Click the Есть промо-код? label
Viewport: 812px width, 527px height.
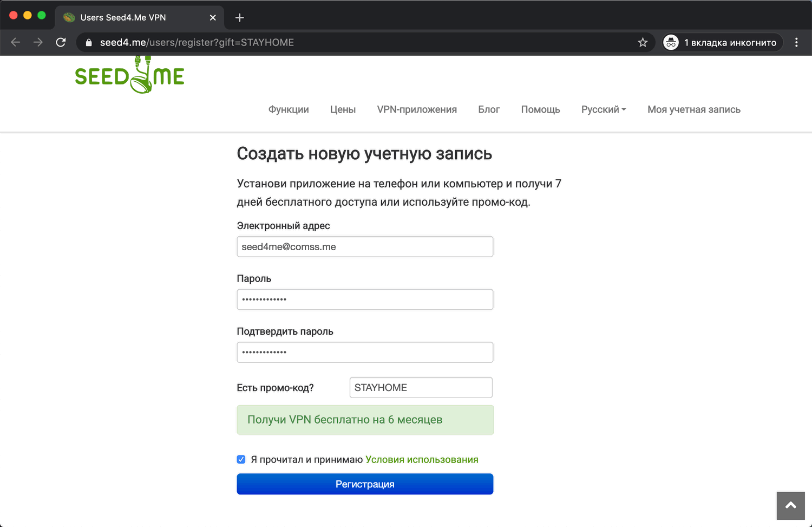point(275,388)
